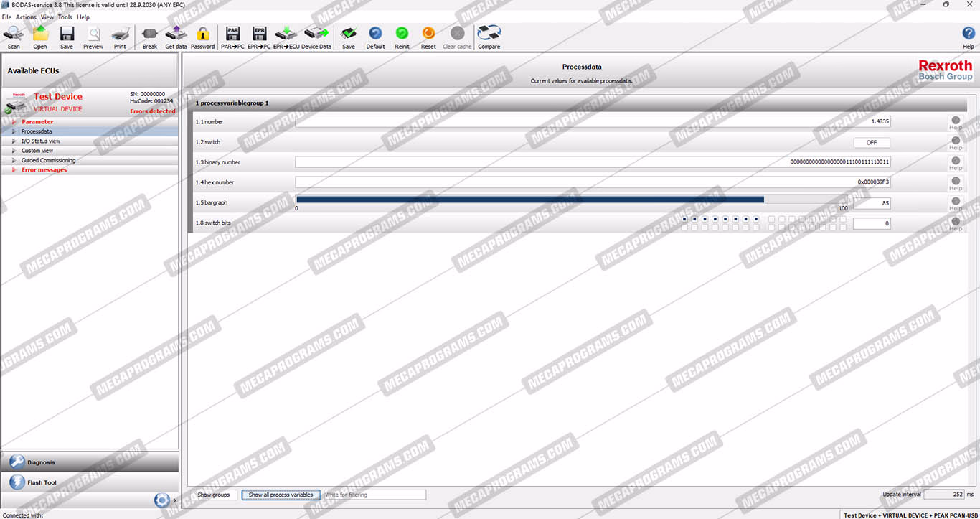This screenshot has height=519, width=980.
Task: Expand the Parameter tree node
Action: pos(14,122)
